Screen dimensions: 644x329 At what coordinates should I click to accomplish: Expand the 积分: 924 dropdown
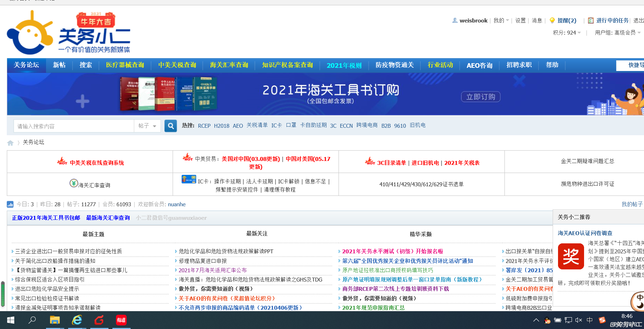click(567, 32)
